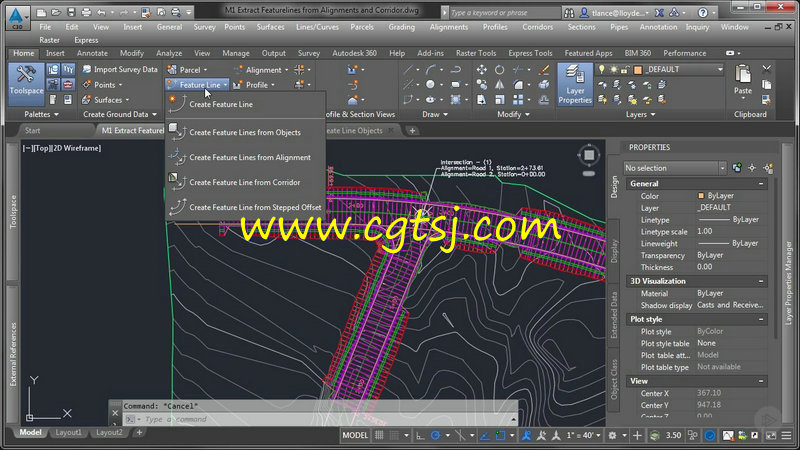Open the Design tab of Properties palette
This screenshot has height=450, width=800.
click(x=614, y=187)
